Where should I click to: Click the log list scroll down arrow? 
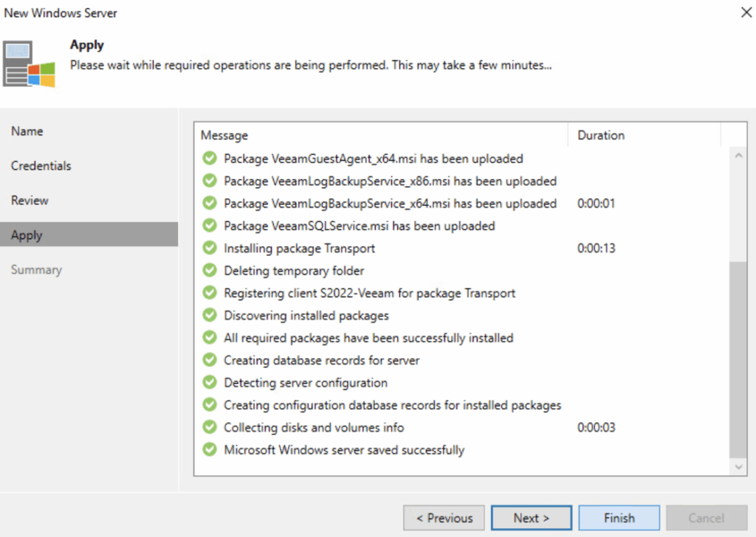pyautogui.click(x=738, y=467)
